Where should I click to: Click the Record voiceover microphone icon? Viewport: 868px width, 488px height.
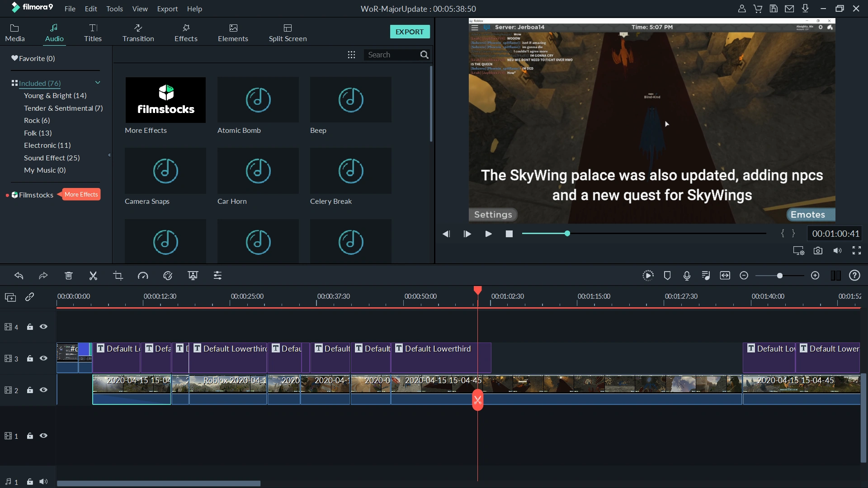(687, 276)
